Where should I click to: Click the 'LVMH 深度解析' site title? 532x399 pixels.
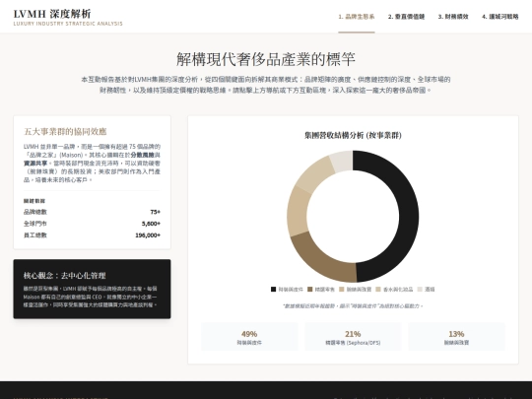click(52, 14)
